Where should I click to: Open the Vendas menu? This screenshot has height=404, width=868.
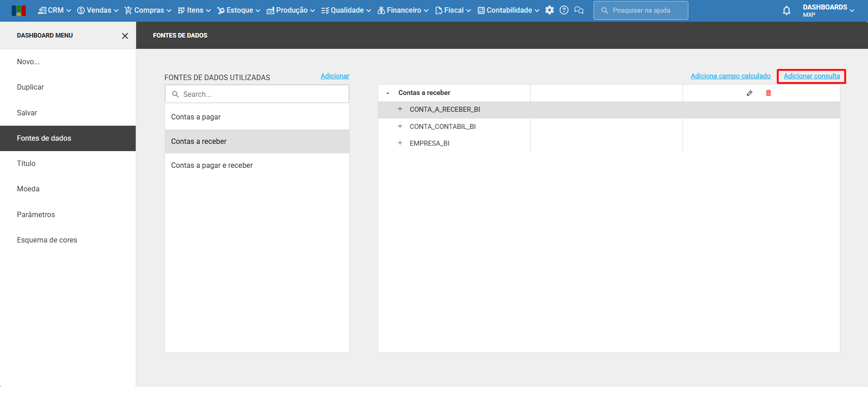pyautogui.click(x=98, y=10)
